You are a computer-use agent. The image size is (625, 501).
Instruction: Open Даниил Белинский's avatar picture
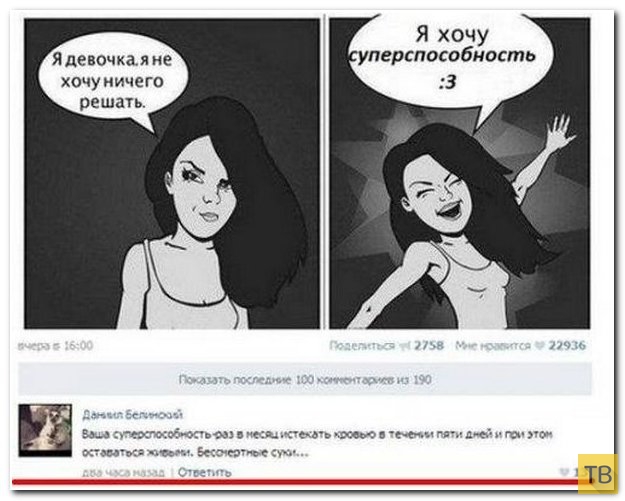(x=45, y=430)
